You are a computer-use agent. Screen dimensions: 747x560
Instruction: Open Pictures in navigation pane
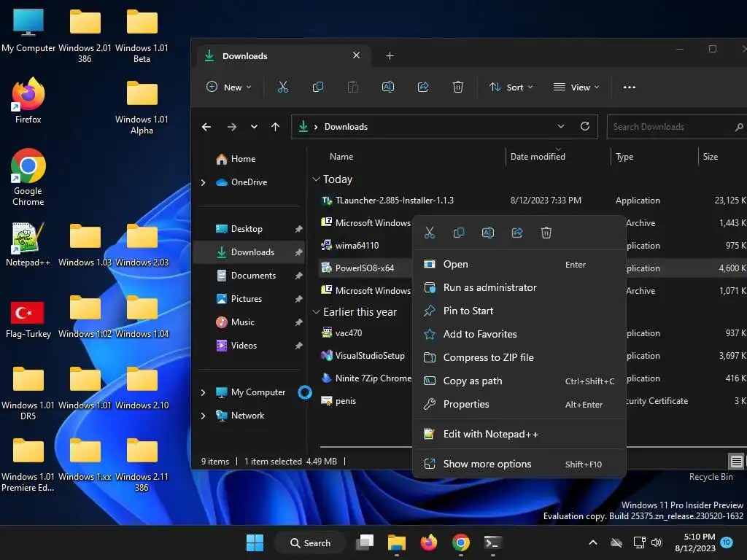pos(247,299)
